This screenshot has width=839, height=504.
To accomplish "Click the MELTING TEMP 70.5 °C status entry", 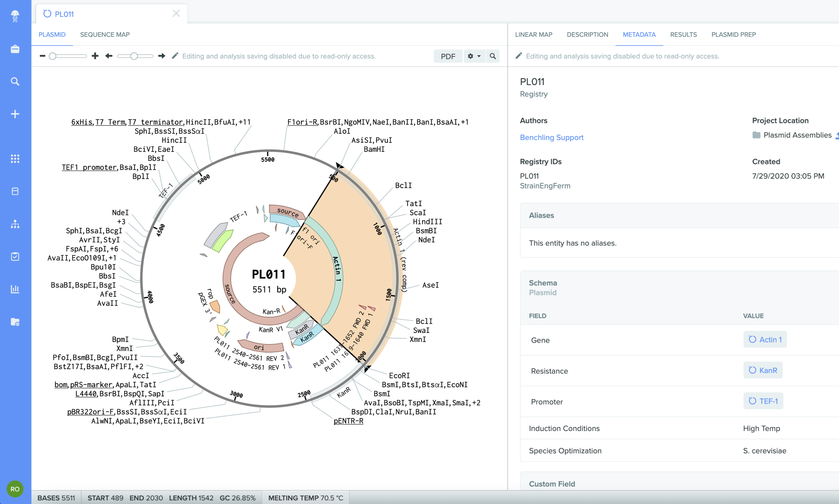I will click(305, 498).
